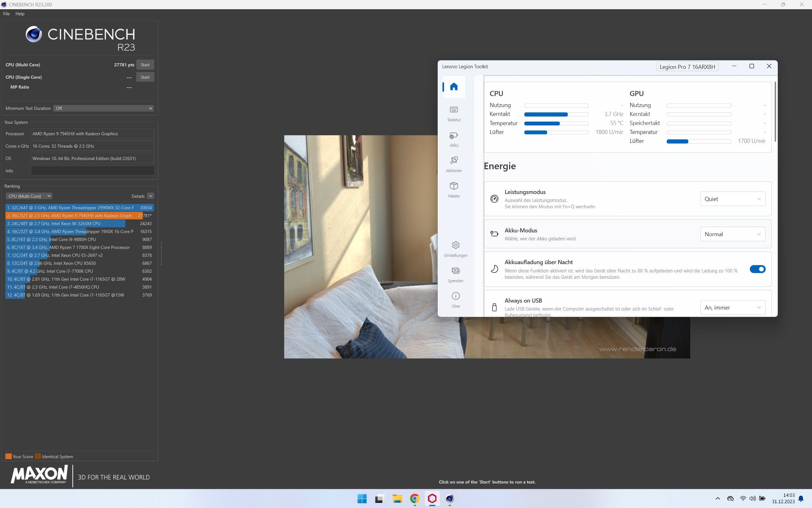This screenshot has height=508, width=812.
Task: Open the CPU (Multi Core) ranking dropdown
Action: (x=29, y=196)
